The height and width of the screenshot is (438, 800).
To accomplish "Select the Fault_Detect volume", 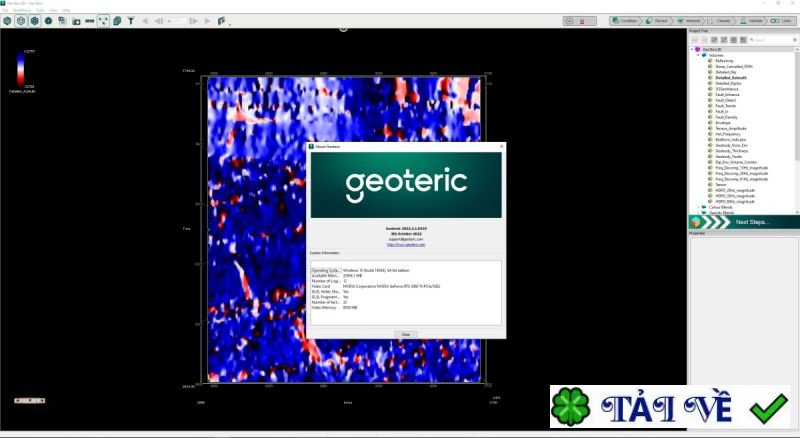I will pyautogui.click(x=726, y=100).
